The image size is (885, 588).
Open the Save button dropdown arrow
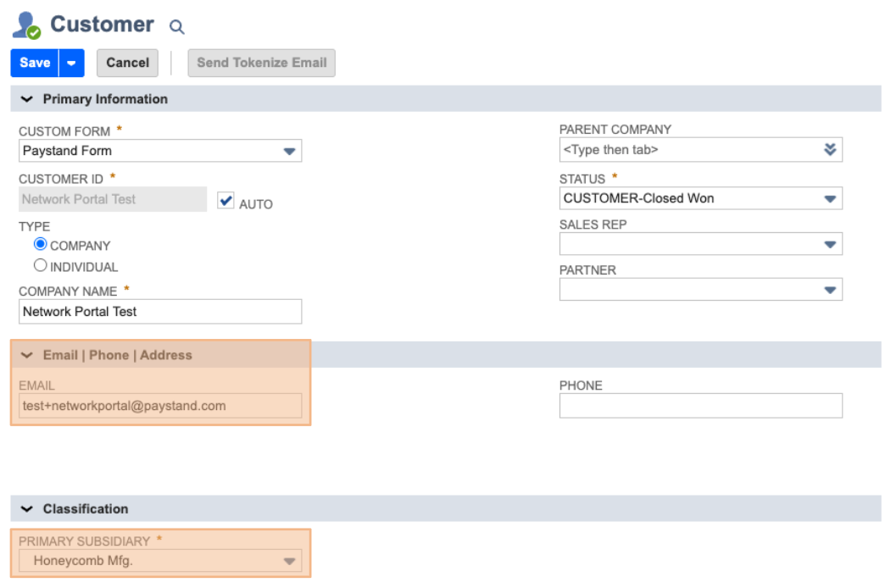click(x=72, y=63)
